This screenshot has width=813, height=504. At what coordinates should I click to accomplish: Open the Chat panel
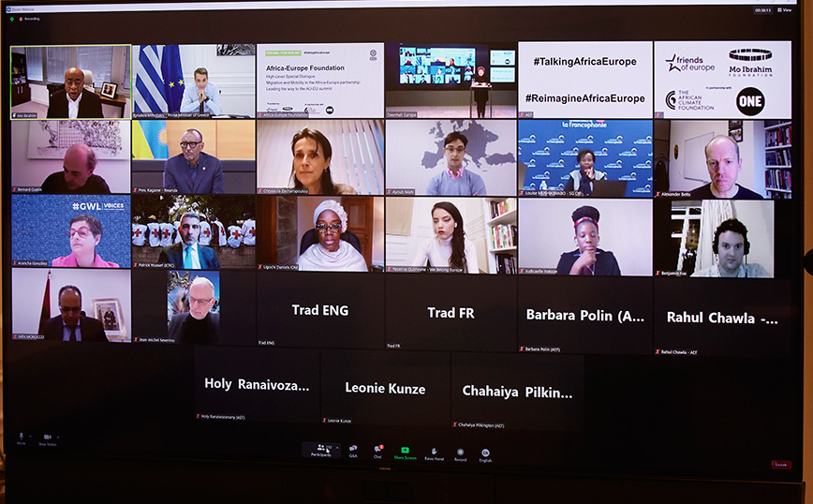(x=377, y=450)
